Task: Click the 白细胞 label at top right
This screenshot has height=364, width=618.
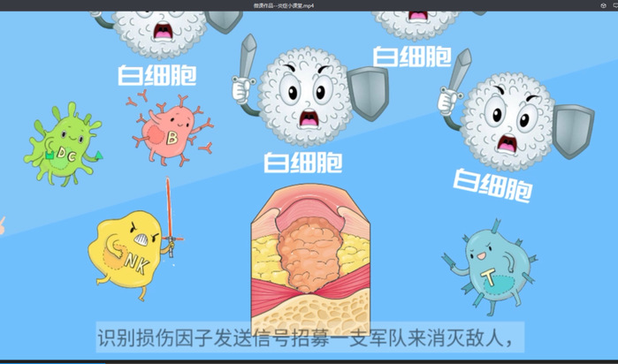Action: point(411,57)
